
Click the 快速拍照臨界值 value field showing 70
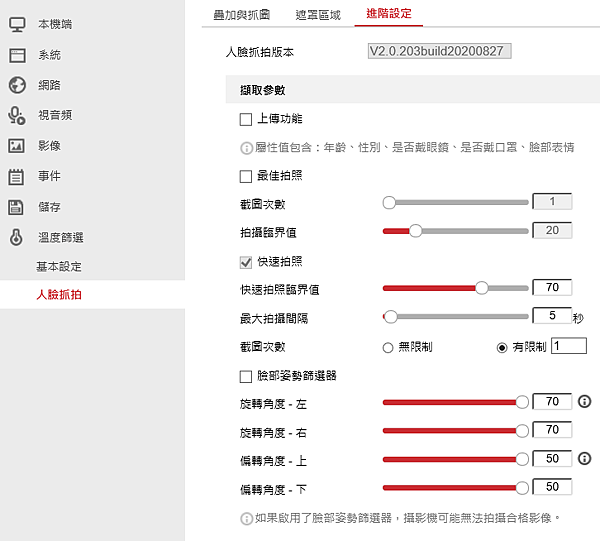(552, 287)
